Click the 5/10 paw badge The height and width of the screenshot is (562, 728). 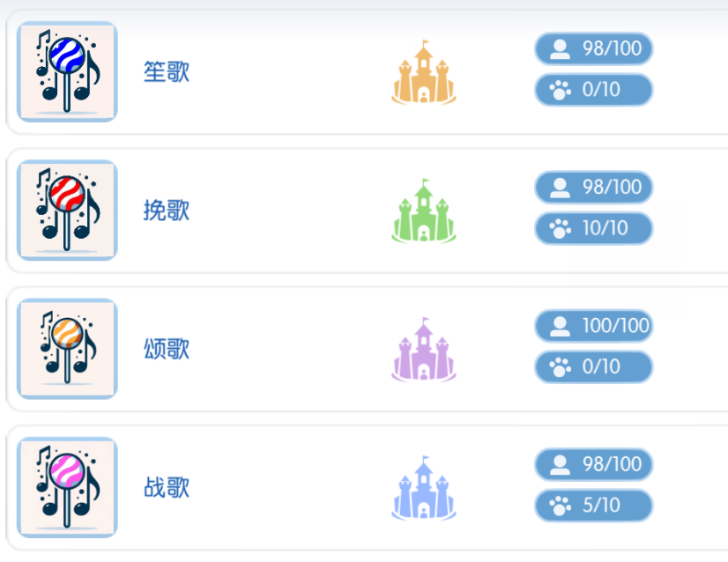click(593, 506)
